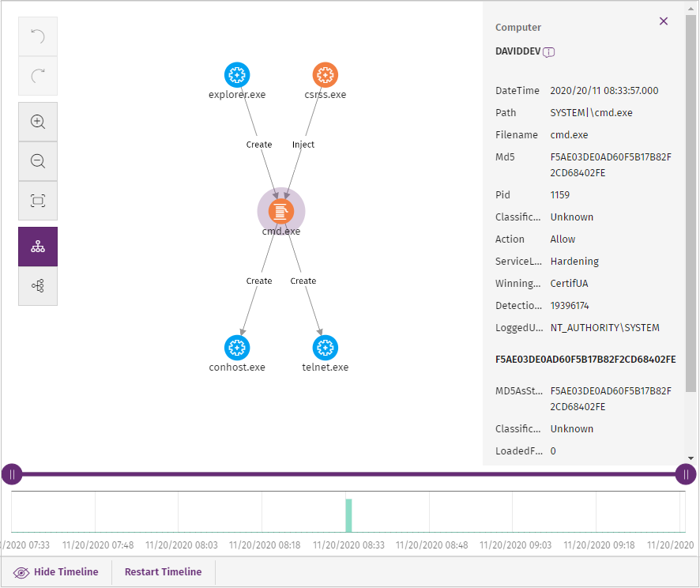The width and height of the screenshot is (700, 588).
Task: Select the telnet.exe process node
Action: pyautogui.click(x=325, y=348)
